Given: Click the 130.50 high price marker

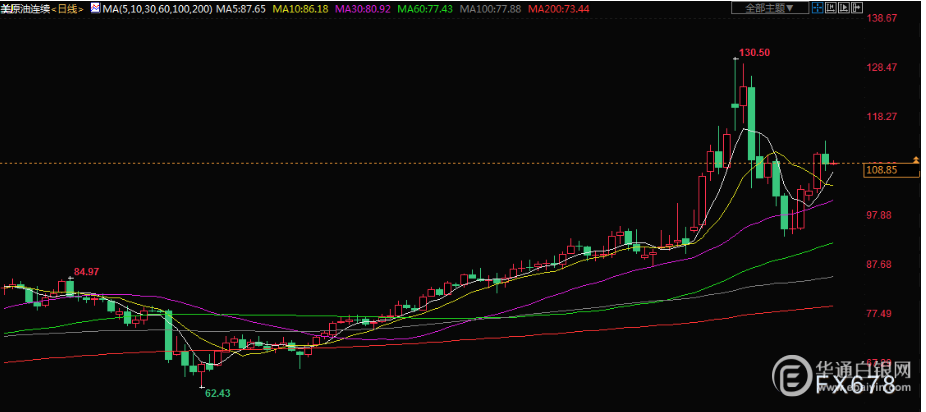Looking at the screenshot, I should 755,53.
